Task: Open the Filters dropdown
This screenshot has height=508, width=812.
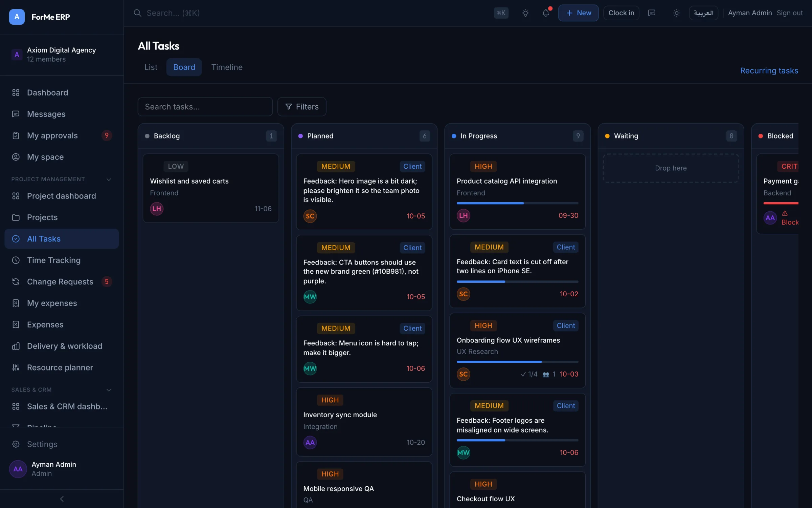Action: (302, 107)
